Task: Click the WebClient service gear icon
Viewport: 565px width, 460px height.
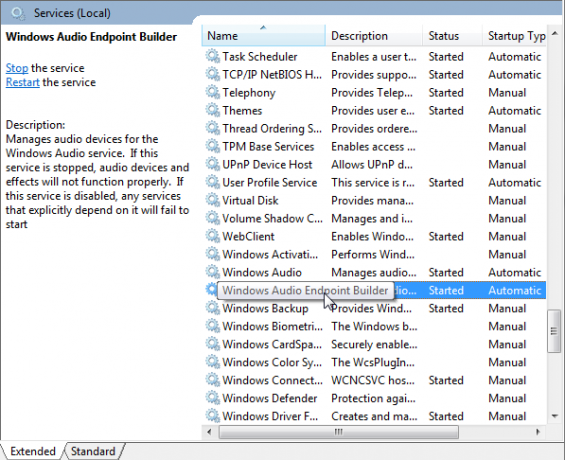Action: 212,237
